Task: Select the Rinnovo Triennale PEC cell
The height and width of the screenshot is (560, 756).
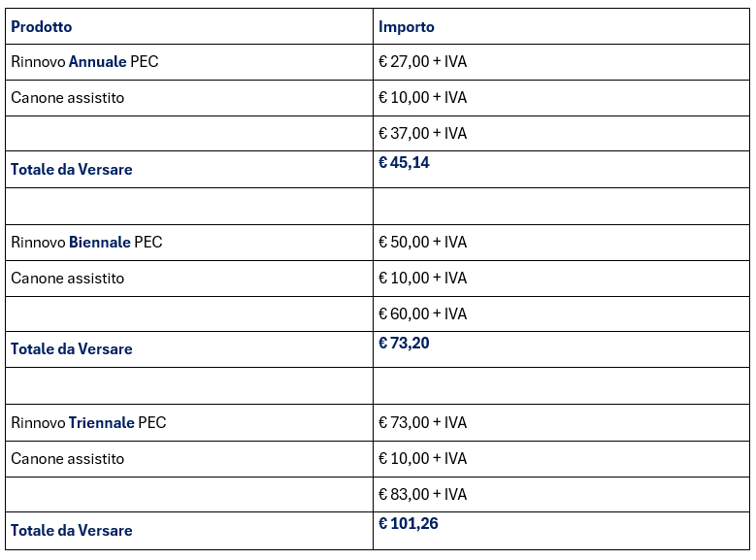Action: (88, 422)
